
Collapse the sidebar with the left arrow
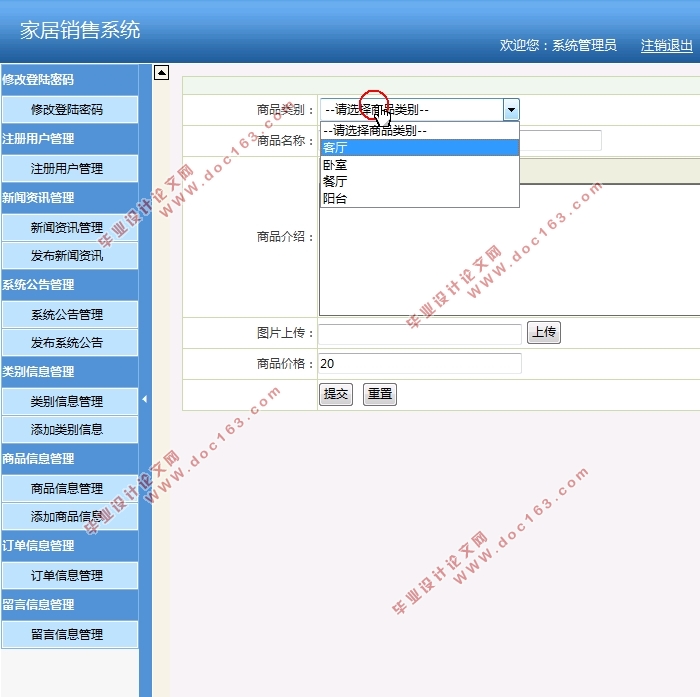[145, 399]
